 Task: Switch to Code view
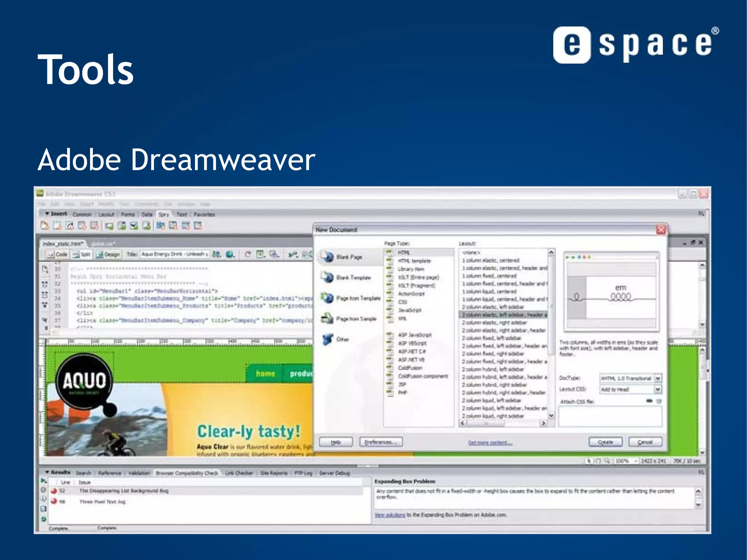click(x=58, y=254)
